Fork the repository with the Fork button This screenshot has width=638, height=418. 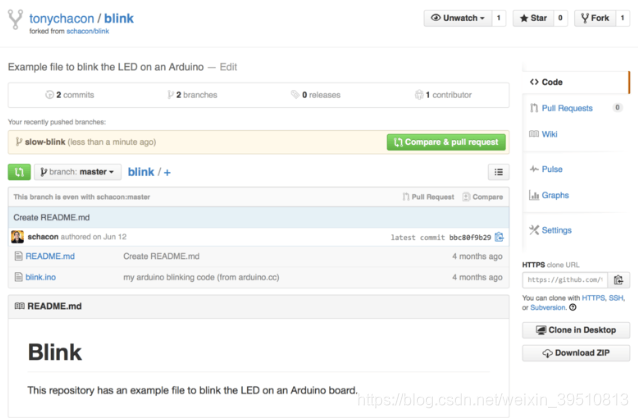pos(595,18)
